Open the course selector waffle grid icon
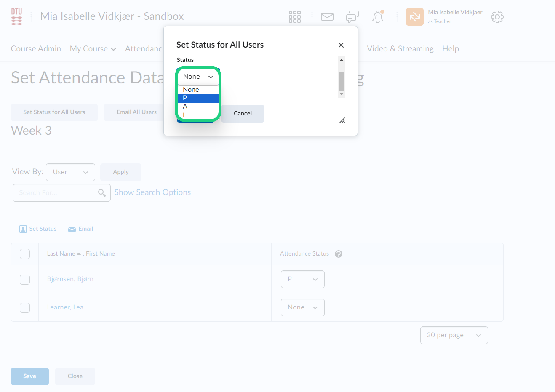 294,17
